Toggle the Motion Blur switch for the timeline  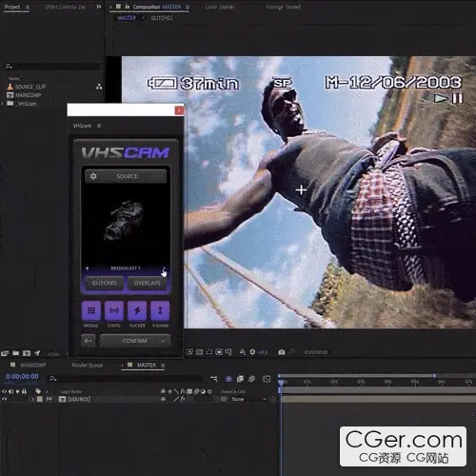click(x=252, y=379)
